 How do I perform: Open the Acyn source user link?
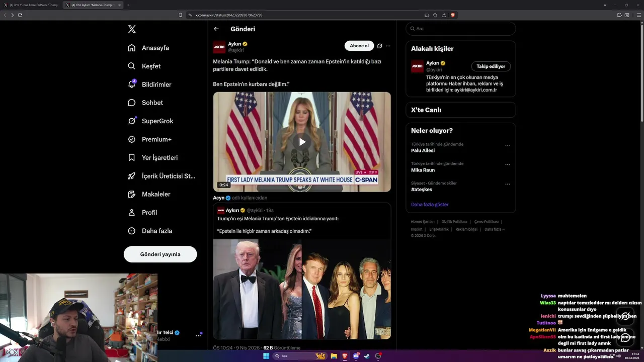pyautogui.click(x=218, y=198)
